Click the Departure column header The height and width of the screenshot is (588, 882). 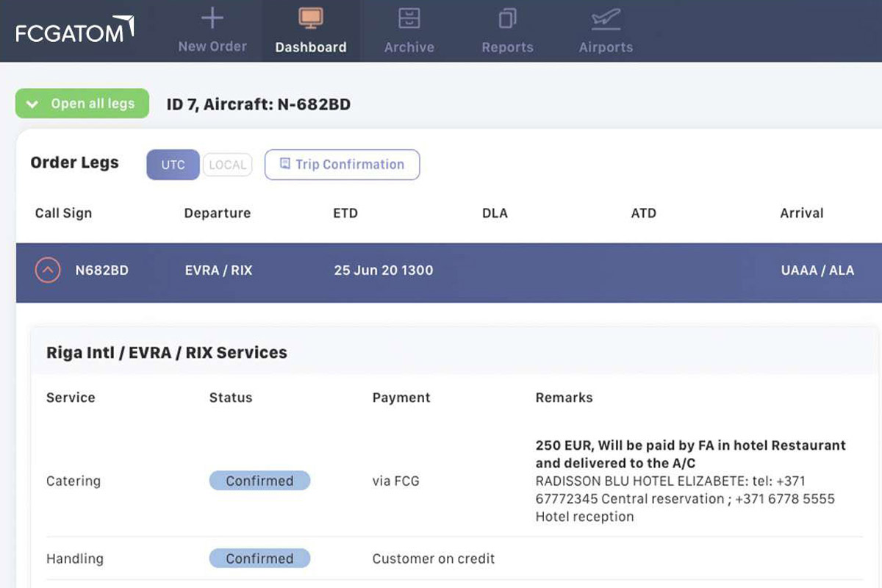pos(217,213)
